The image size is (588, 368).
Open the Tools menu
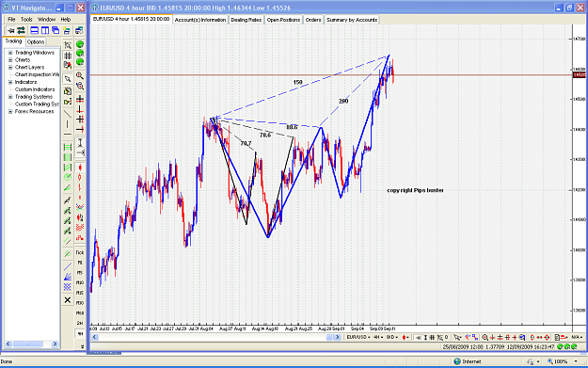click(x=26, y=19)
